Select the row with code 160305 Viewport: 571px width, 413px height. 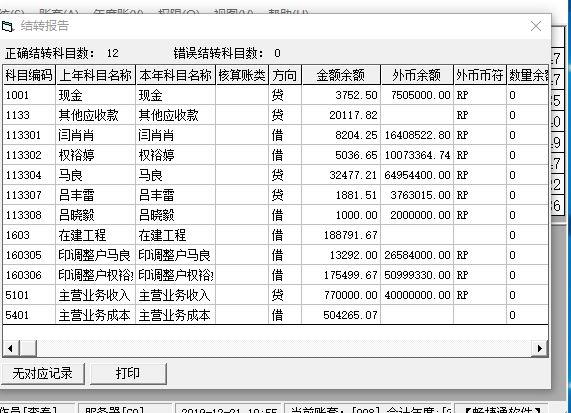click(x=276, y=255)
